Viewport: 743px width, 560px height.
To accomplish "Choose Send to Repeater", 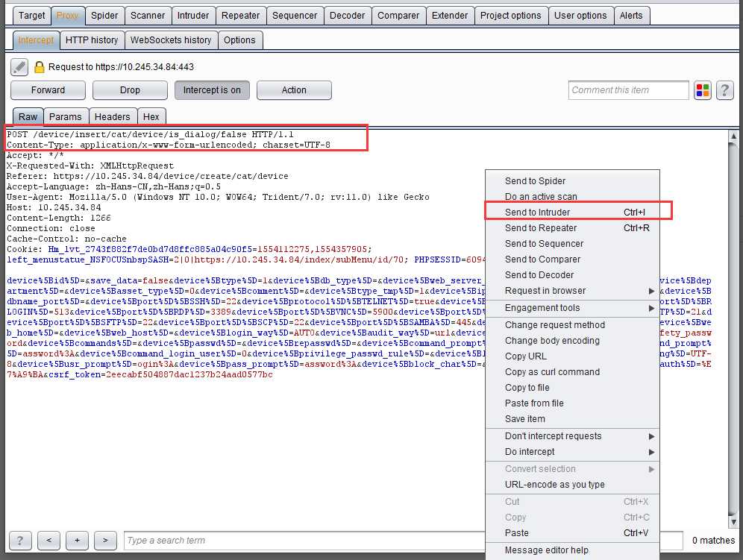I will 572,228.
